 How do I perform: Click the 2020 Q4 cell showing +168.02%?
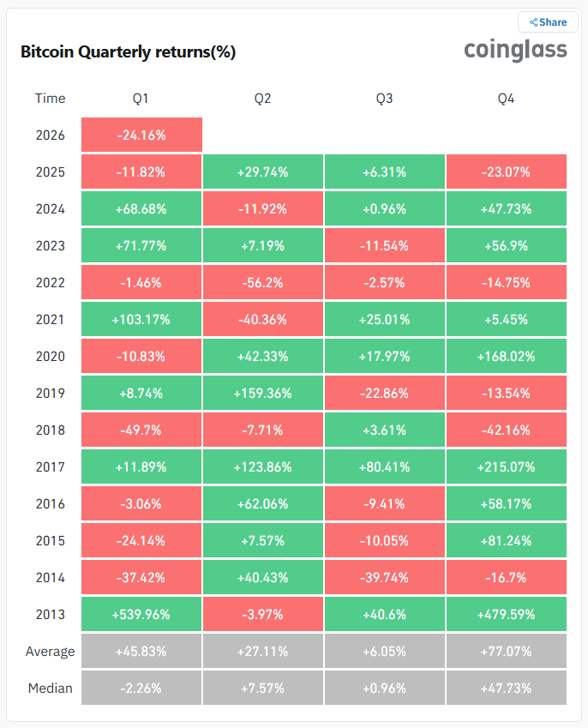507,357
